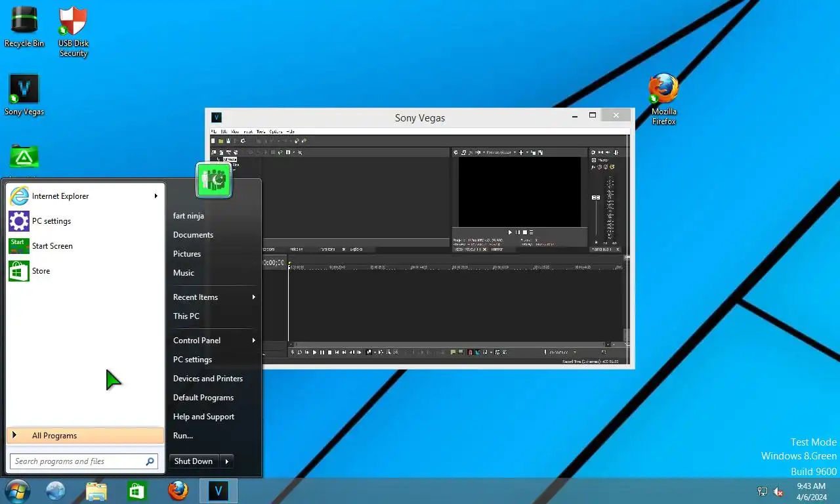Open Devices and Printers
Screen dimensions: 840x504
(x=208, y=379)
